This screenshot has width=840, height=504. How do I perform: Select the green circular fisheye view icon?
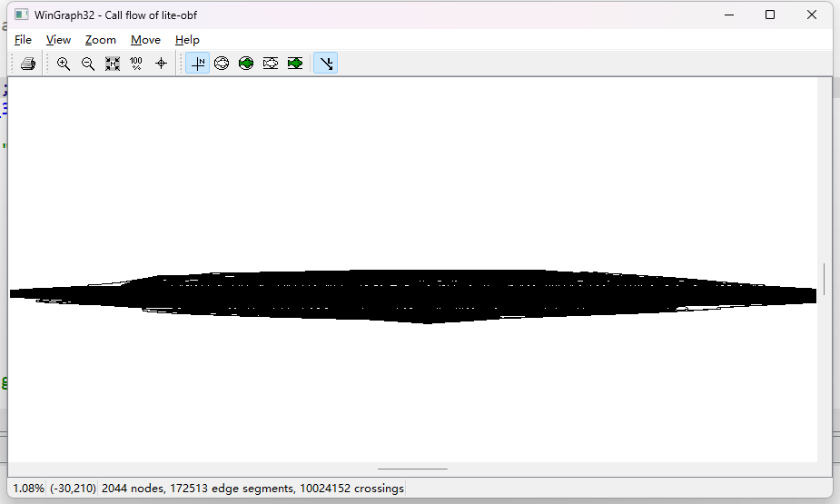[x=246, y=64]
